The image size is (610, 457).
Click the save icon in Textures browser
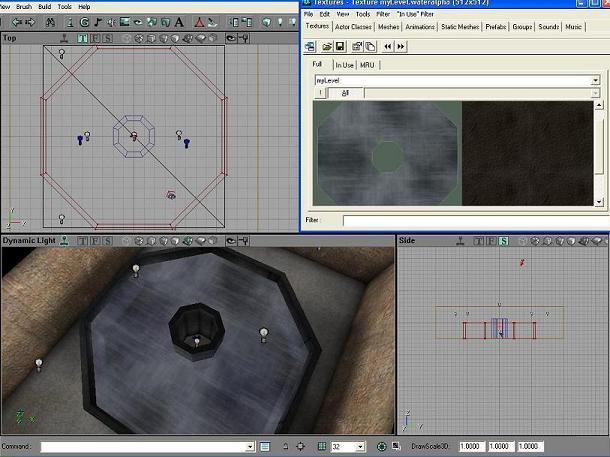pos(340,46)
